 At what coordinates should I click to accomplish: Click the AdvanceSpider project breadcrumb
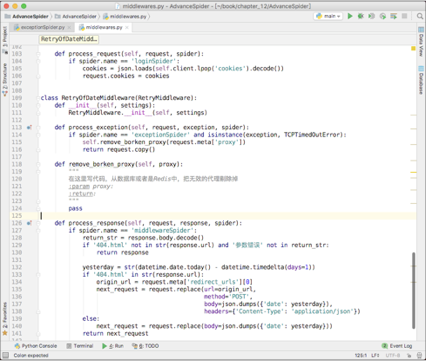click(x=27, y=16)
